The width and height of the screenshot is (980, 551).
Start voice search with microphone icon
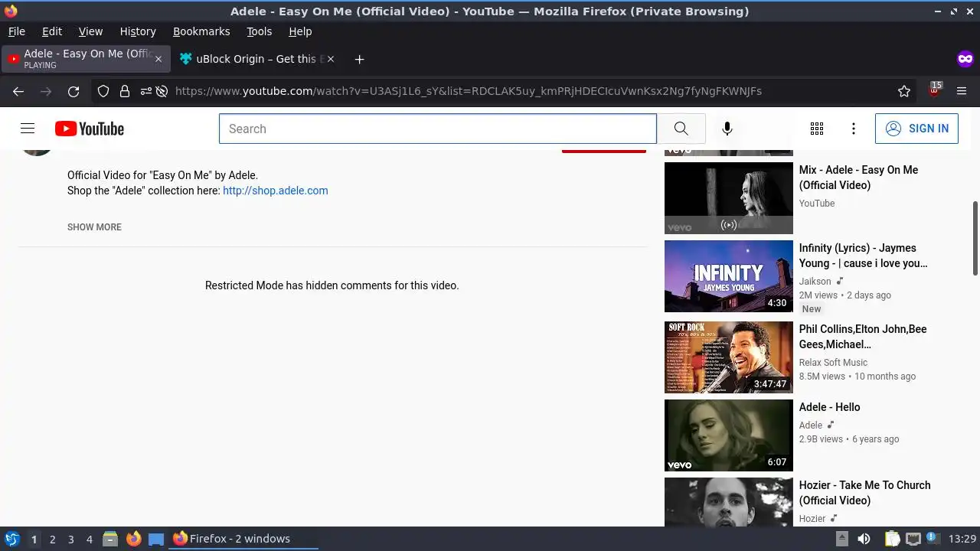pos(727,129)
